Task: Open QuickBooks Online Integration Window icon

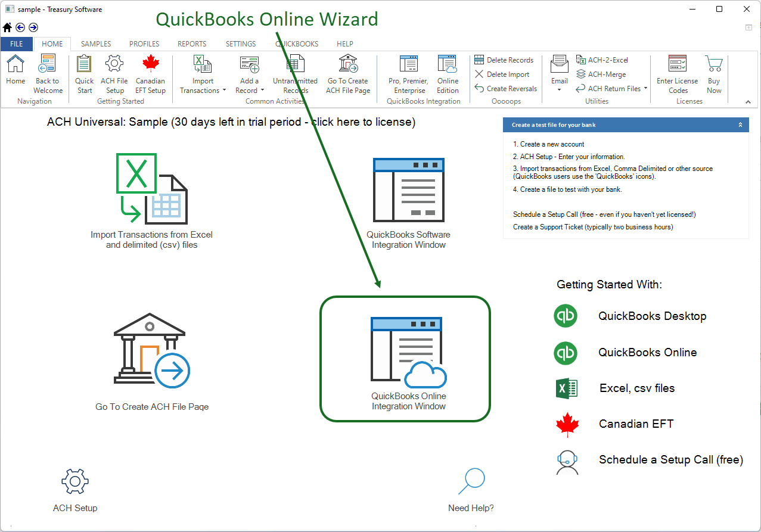Action: (x=409, y=353)
